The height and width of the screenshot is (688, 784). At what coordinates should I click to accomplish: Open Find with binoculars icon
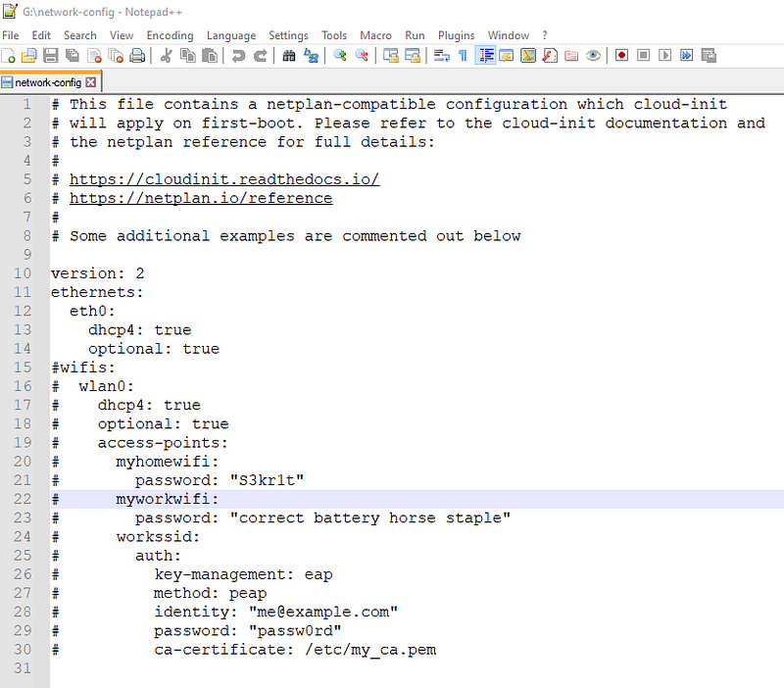pyautogui.click(x=289, y=56)
